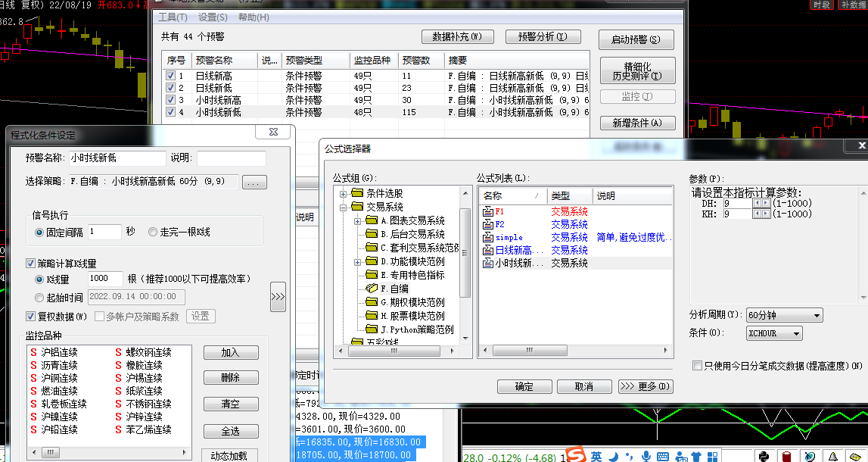Toggle the 策略计算K线量 checkbox
This screenshot has height=462, width=868.
(30, 263)
